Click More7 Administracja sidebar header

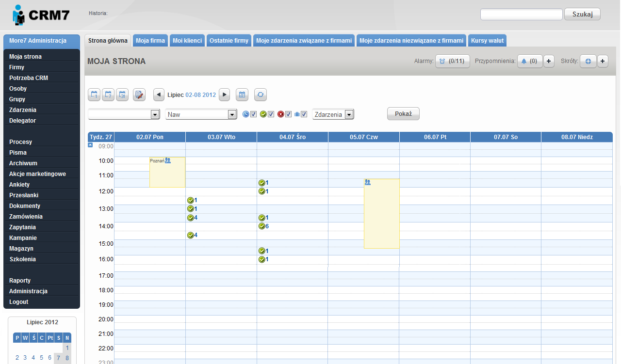pyautogui.click(x=42, y=41)
